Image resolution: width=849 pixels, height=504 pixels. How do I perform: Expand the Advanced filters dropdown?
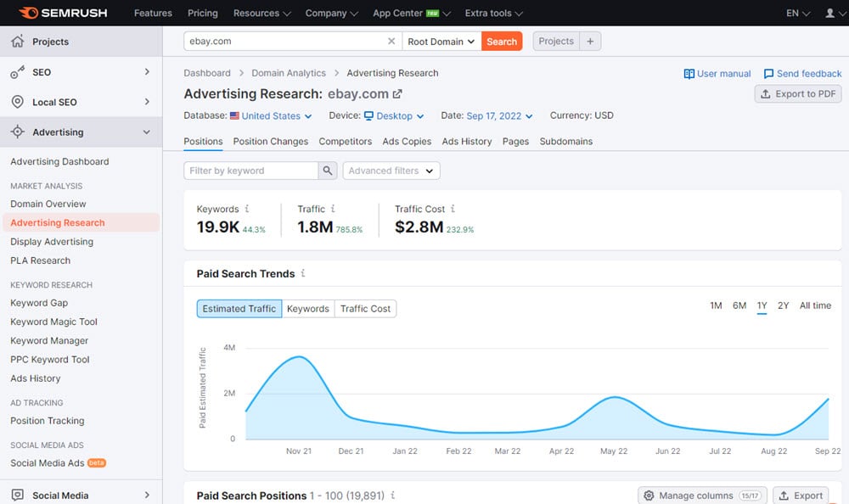pos(391,171)
